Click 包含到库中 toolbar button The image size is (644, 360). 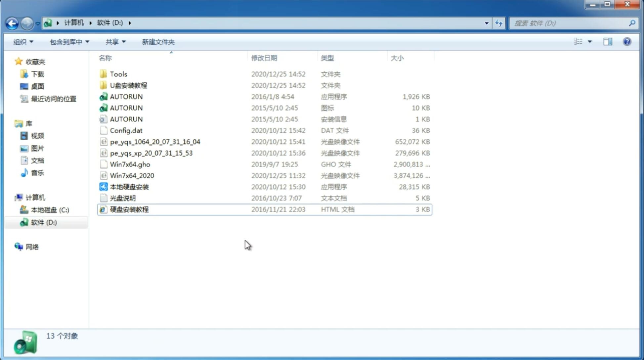(x=68, y=42)
